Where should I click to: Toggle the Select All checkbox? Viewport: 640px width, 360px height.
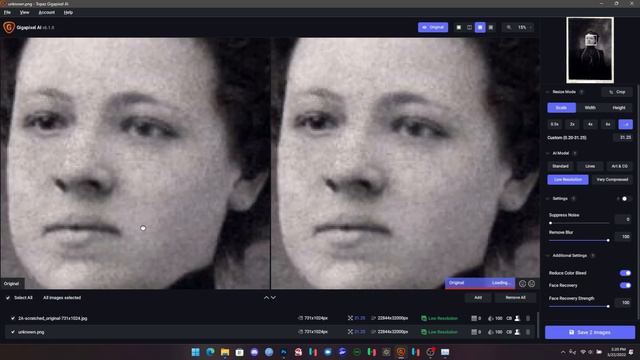(x=8, y=298)
